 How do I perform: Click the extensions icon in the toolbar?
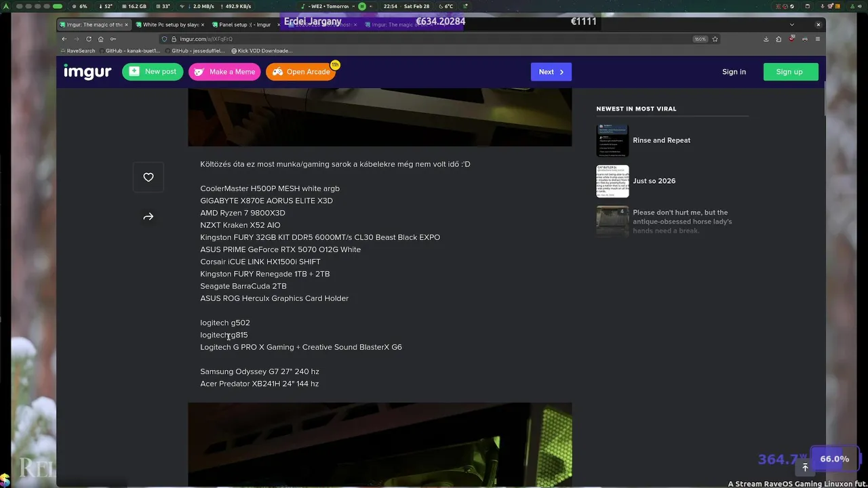pos(779,39)
